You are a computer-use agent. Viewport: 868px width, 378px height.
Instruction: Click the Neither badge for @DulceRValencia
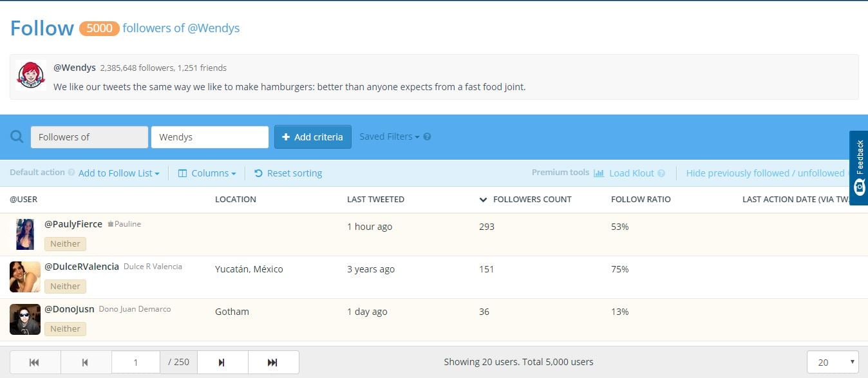pyautogui.click(x=65, y=287)
